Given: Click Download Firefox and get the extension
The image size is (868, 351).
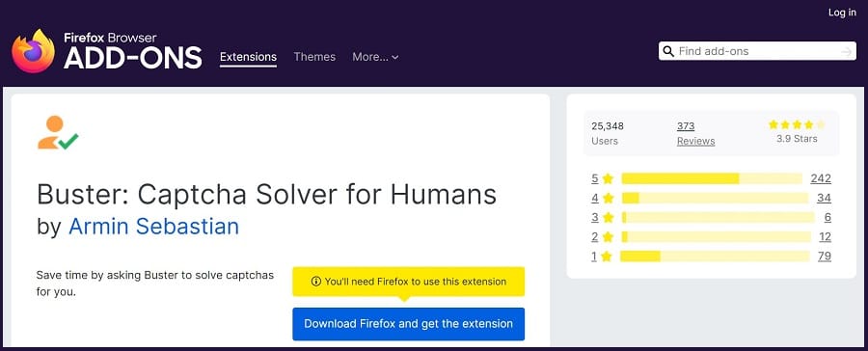Looking at the screenshot, I should [409, 324].
